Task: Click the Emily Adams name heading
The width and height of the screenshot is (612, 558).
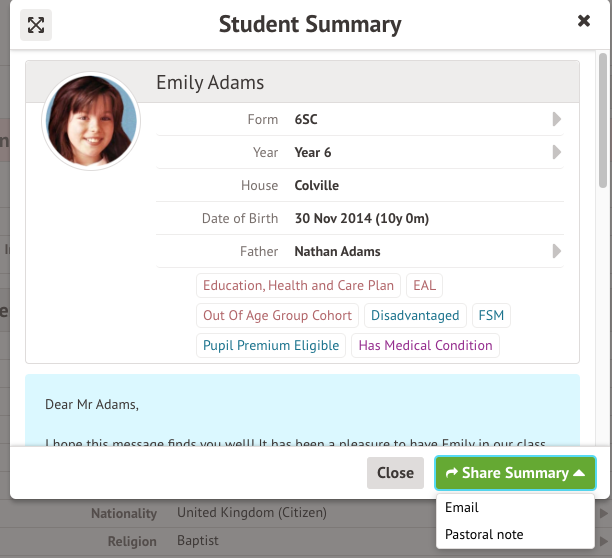Action: coord(210,83)
